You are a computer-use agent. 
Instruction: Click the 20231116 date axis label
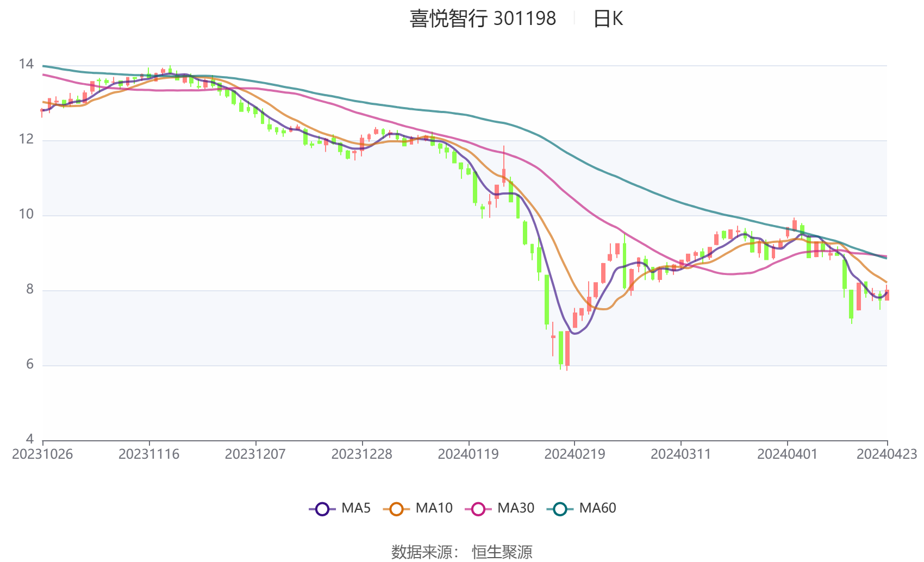149,454
